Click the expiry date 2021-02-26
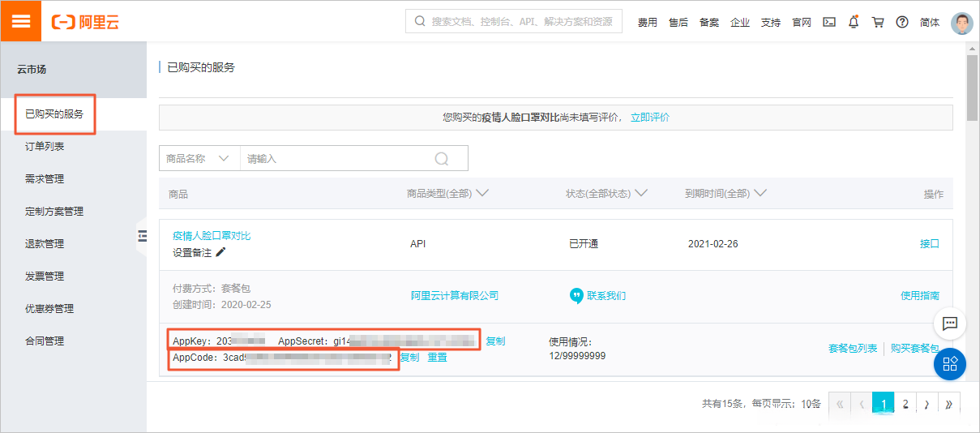Image resolution: width=980 pixels, height=433 pixels. [x=713, y=244]
